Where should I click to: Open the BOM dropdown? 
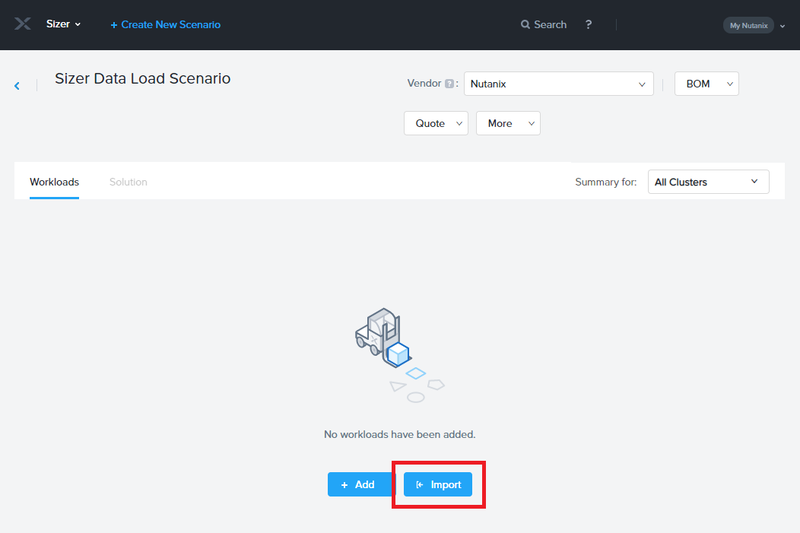[x=706, y=84]
